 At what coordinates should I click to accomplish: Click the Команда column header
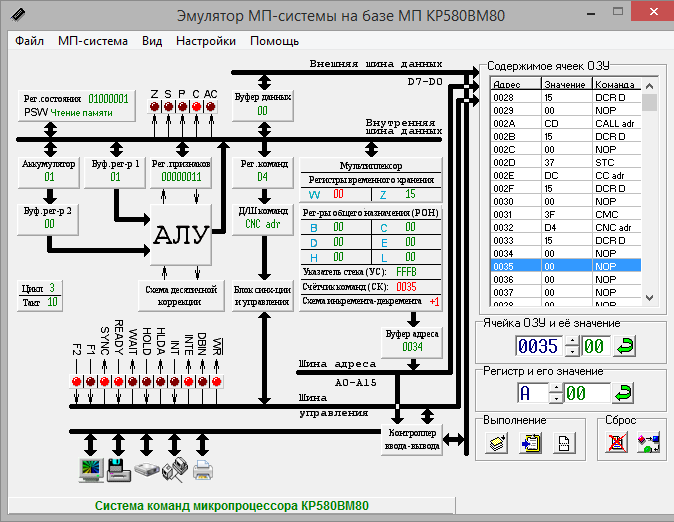(x=617, y=84)
